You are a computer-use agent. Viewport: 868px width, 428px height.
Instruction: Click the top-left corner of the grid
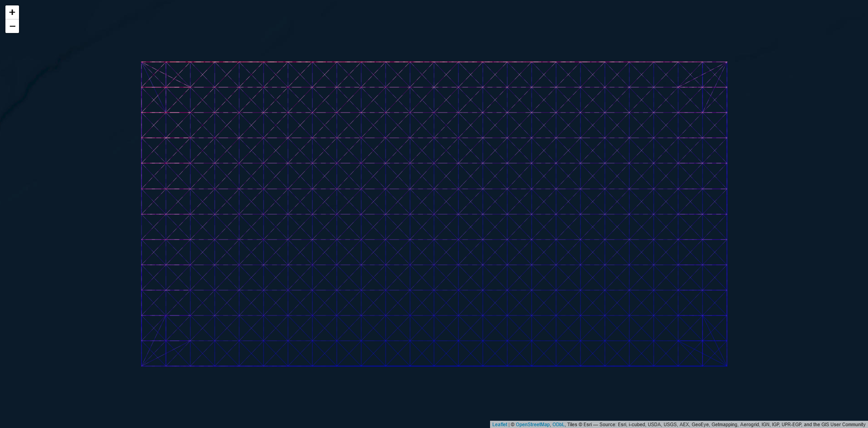point(142,62)
